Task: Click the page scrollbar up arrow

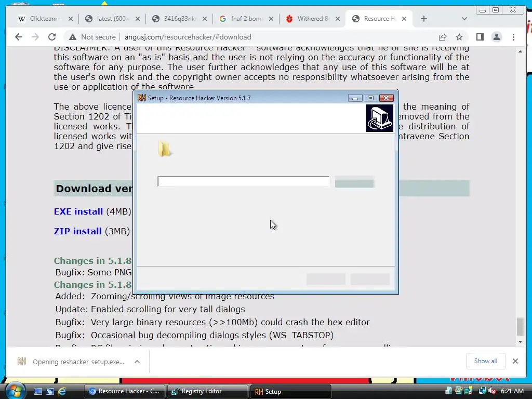Action: click(520, 51)
